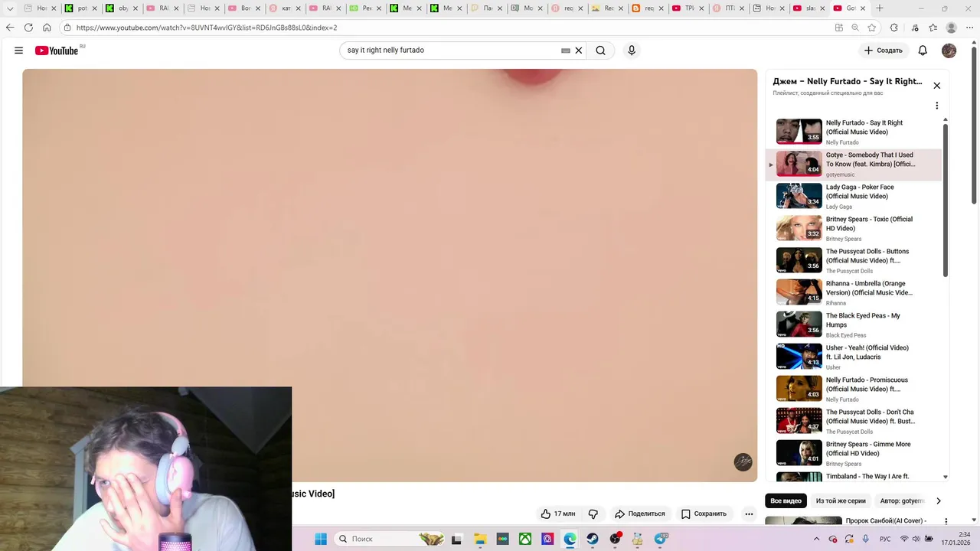Screen dimensions: 980x551
Task: Close the playlist panel with X
Action: tap(936, 86)
